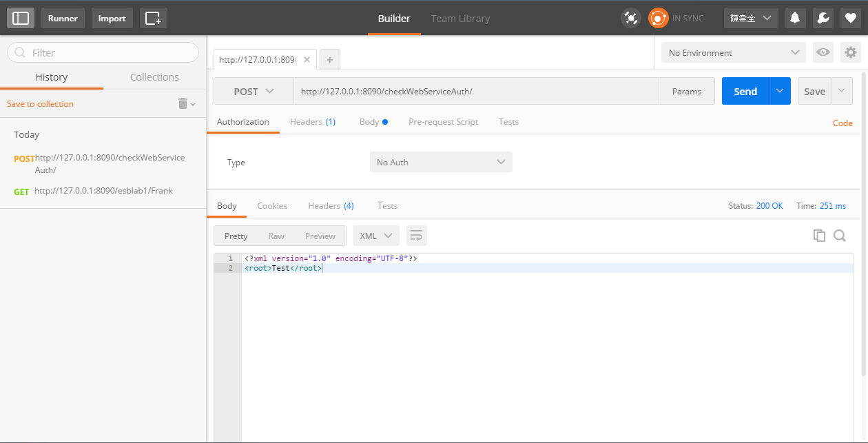
Task: Open GET esblab1/Frank history entry
Action: (103, 191)
